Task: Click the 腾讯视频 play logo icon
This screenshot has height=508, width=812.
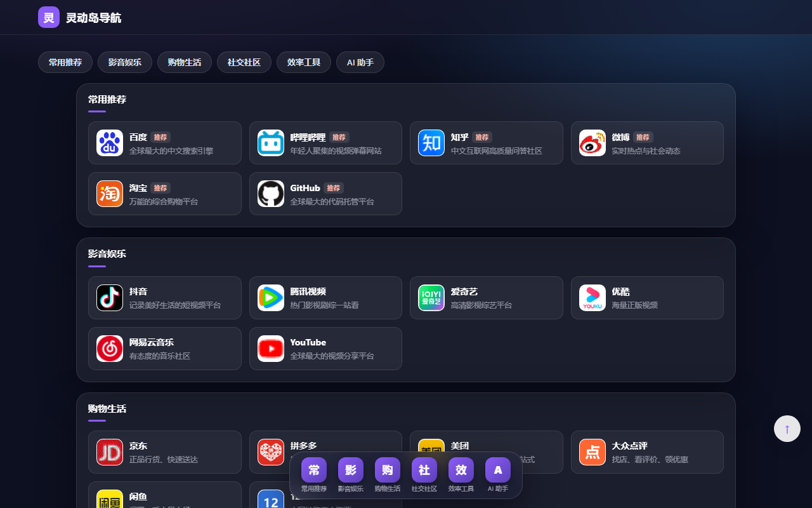Action: (x=271, y=298)
